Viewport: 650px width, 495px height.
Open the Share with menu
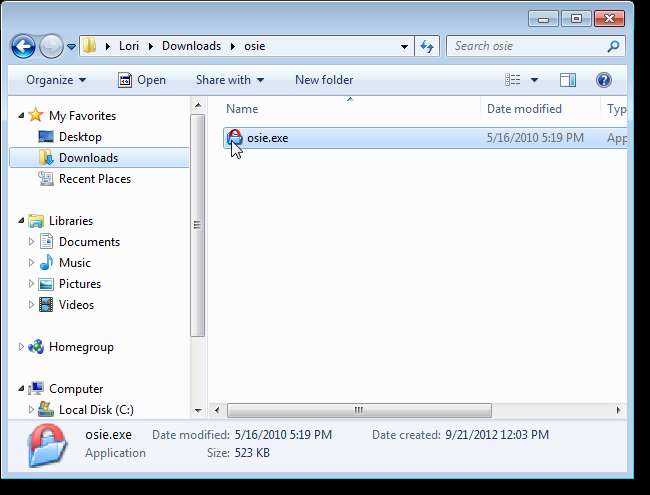230,80
